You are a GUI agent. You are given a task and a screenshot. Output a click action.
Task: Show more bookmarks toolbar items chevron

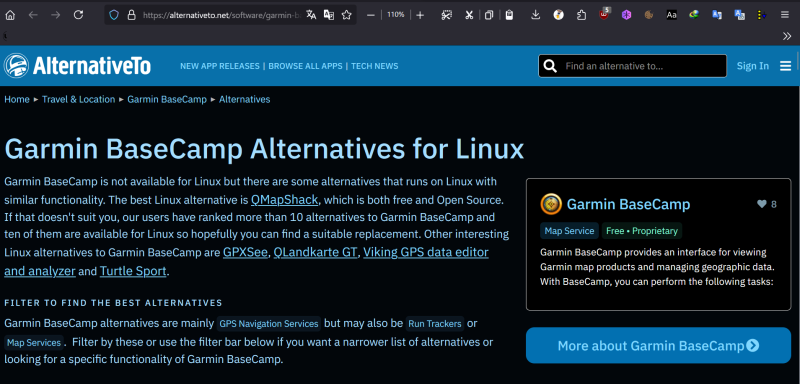(x=787, y=36)
